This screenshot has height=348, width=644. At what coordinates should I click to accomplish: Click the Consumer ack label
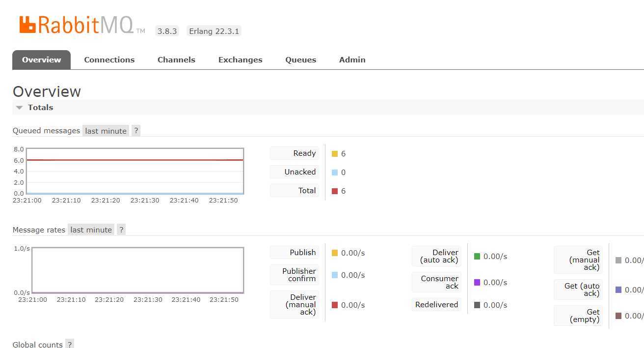click(x=437, y=282)
